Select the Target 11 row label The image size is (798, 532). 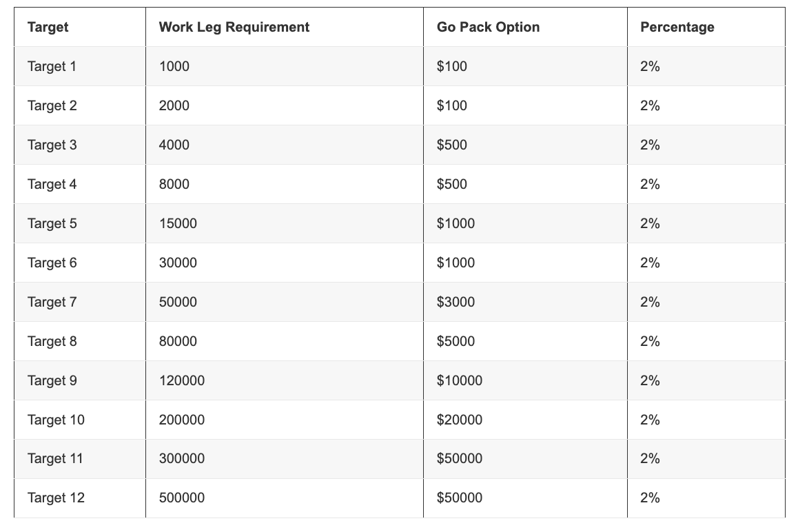pos(55,459)
